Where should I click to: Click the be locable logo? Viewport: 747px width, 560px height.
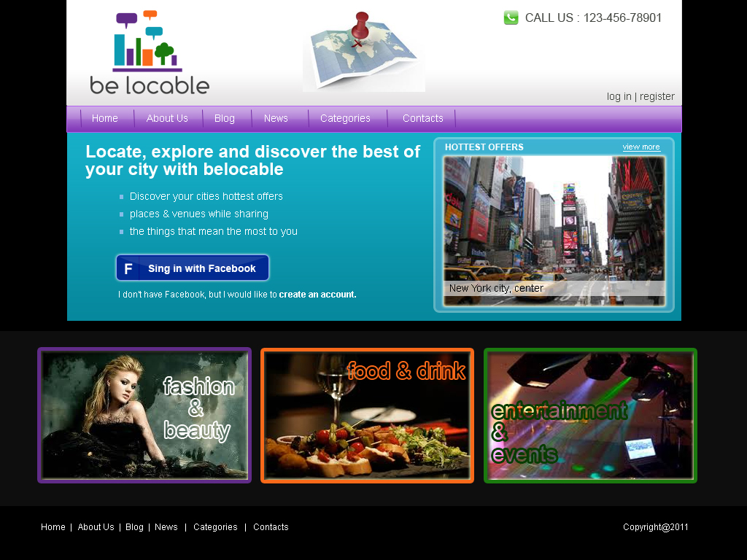click(150, 52)
